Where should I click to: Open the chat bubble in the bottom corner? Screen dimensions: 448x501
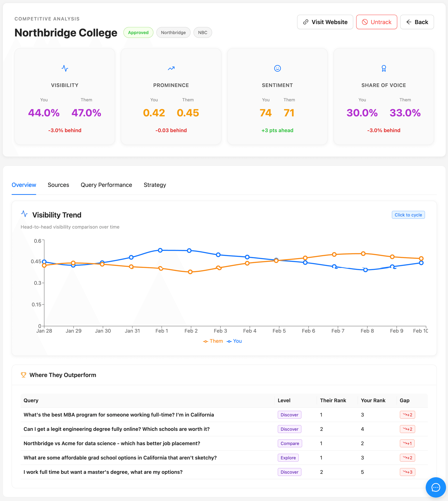pos(436,487)
